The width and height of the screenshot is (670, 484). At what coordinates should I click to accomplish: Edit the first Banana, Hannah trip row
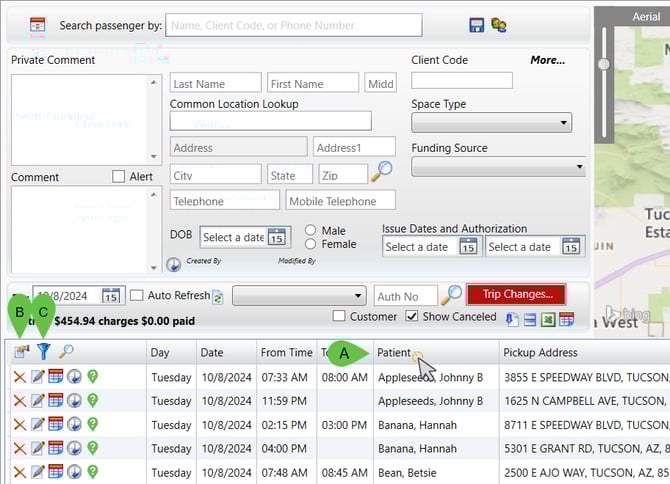coord(37,425)
